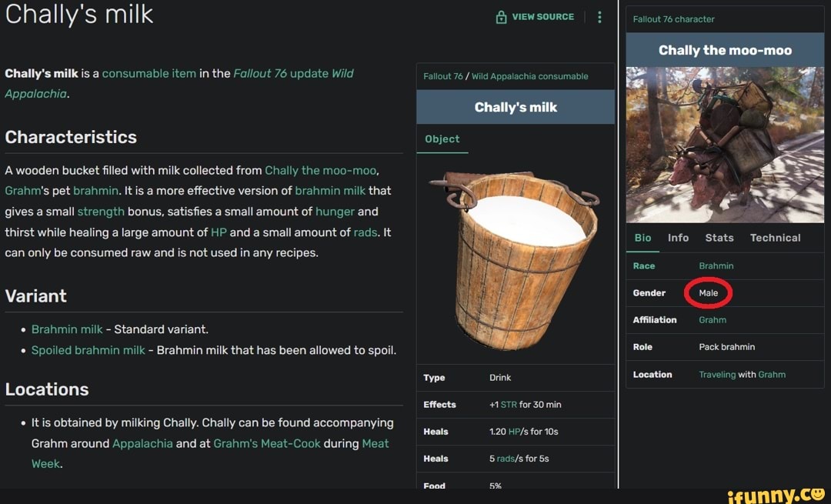831x504 pixels.
Task: Open the Chally the moo-moo link
Action: pos(321,170)
